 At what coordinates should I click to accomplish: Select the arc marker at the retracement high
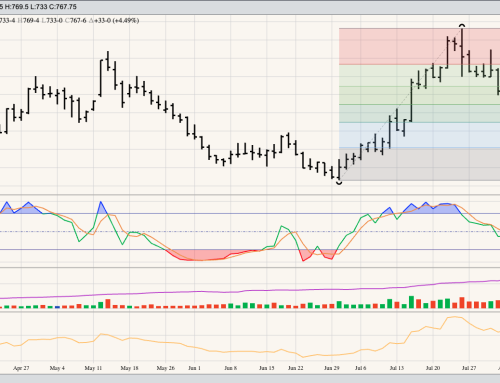(462, 25)
